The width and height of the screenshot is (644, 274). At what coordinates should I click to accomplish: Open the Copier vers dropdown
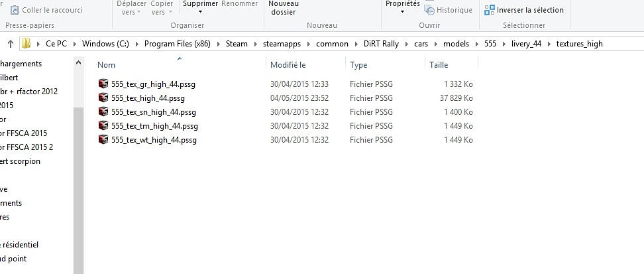[x=162, y=8]
